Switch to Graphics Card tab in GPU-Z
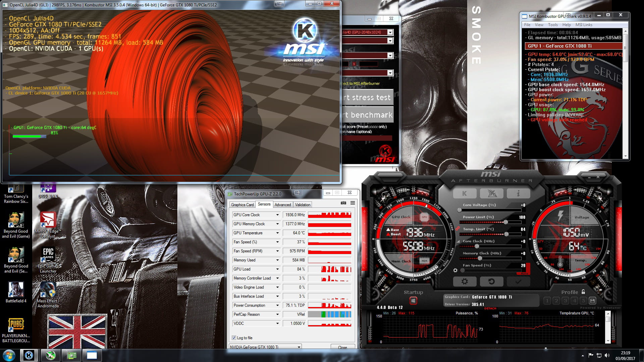The image size is (644, 362). [x=242, y=205]
